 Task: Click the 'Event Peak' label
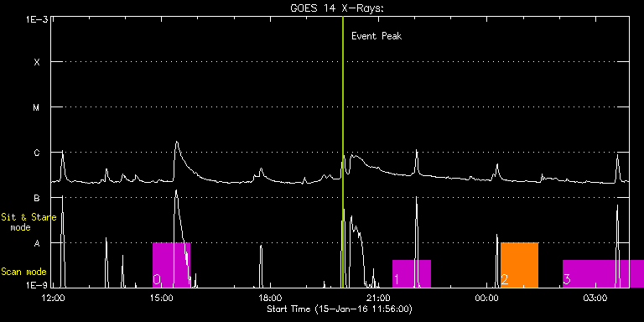(x=377, y=36)
